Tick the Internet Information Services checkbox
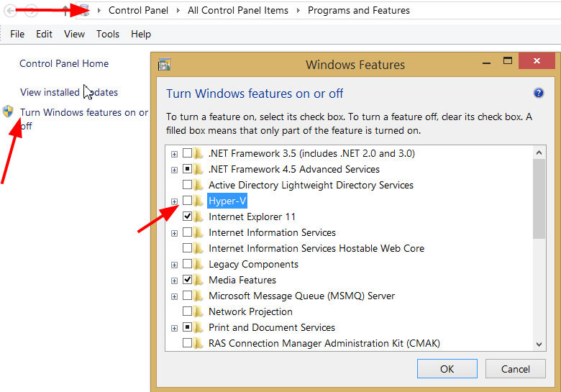Viewport: 561px width, 392px height. click(x=188, y=232)
